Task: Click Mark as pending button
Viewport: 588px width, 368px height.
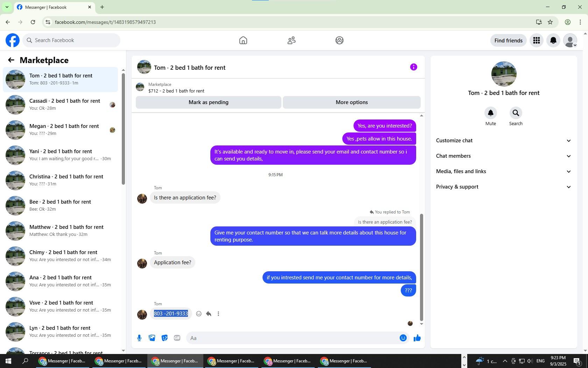Action: point(209,102)
